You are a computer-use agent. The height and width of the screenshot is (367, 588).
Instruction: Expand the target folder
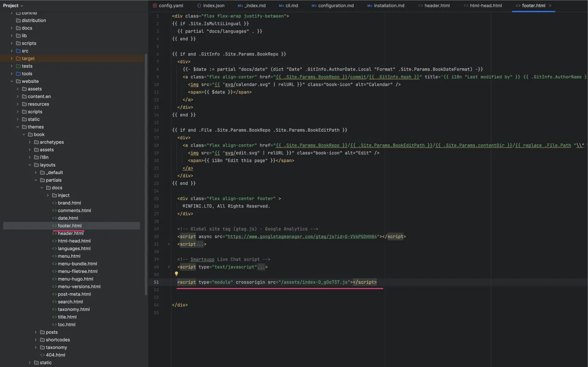coord(12,58)
